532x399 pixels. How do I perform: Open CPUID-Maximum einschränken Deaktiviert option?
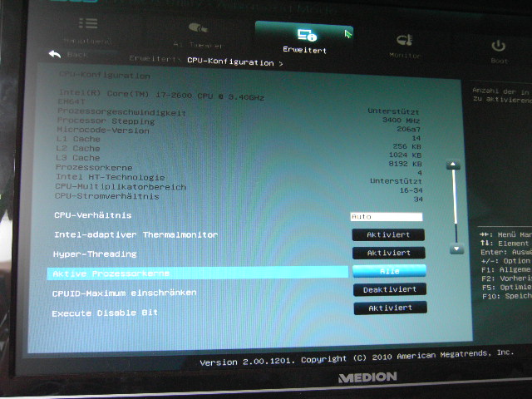[390, 289]
